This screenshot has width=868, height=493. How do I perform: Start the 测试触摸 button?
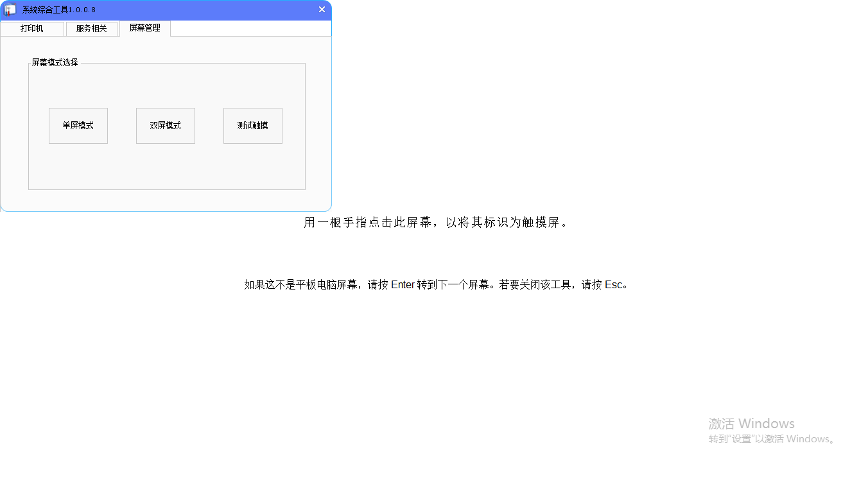point(253,126)
